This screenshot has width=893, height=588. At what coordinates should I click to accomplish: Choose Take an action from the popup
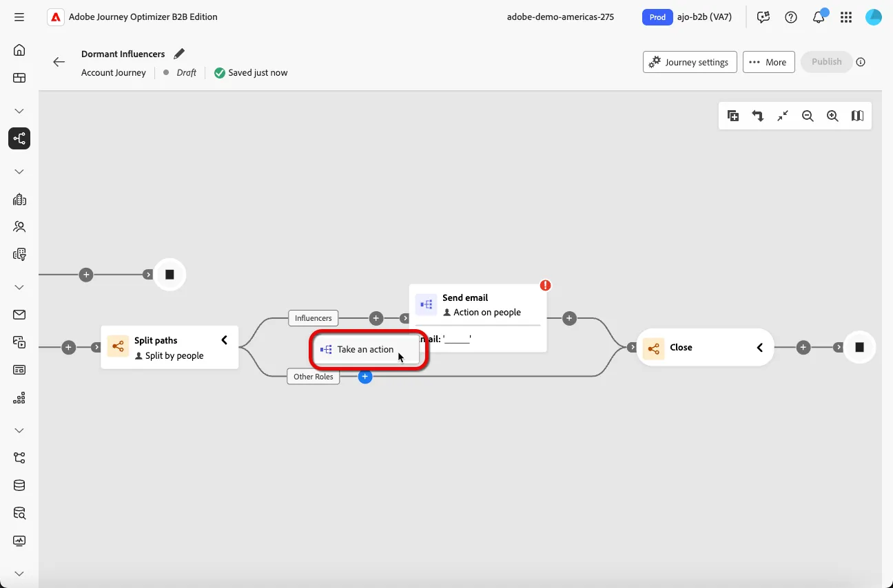coord(366,350)
